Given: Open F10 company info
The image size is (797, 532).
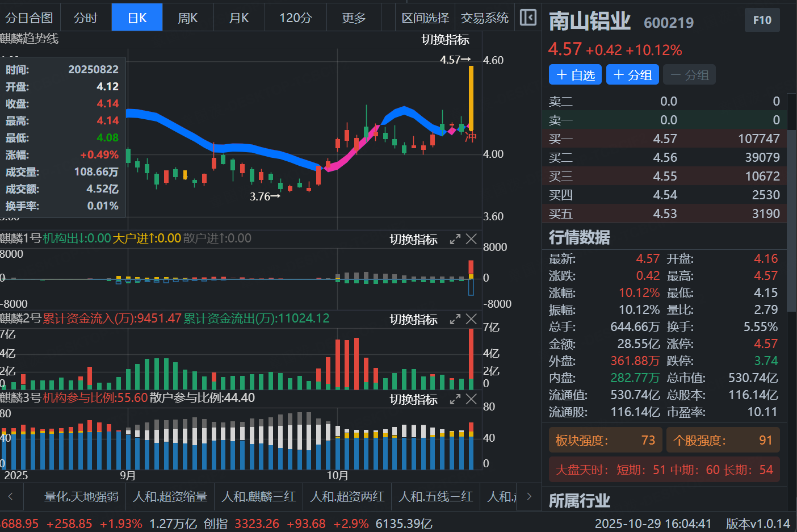Looking at the screenshot, I should 762,20.
